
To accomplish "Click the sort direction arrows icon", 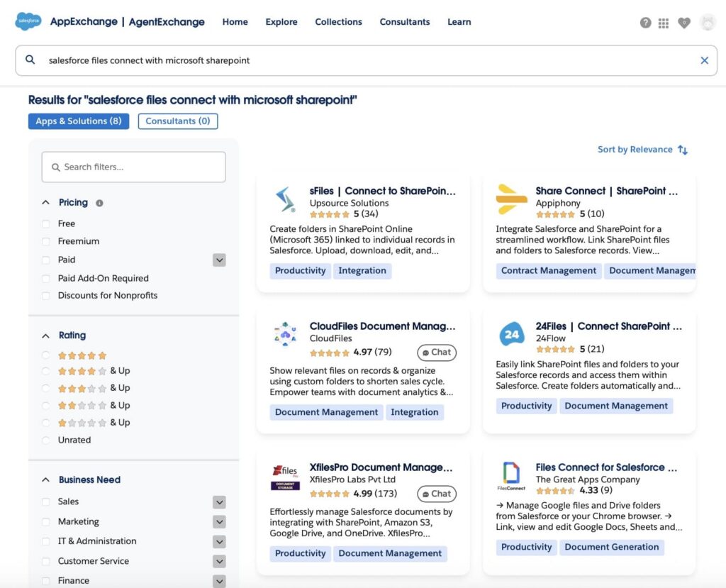I will pyautogui.click(x=683, y=150).
